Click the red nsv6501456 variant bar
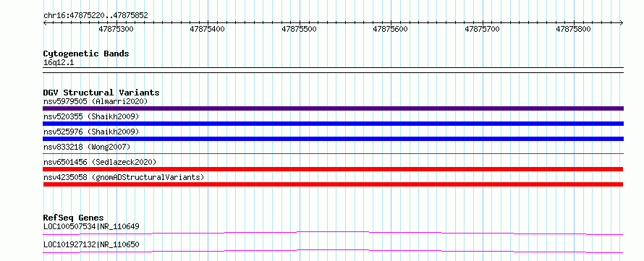Image resolution: width=644 pixels, height=261 pixels. pyautogui.click(x=333, y=169)
